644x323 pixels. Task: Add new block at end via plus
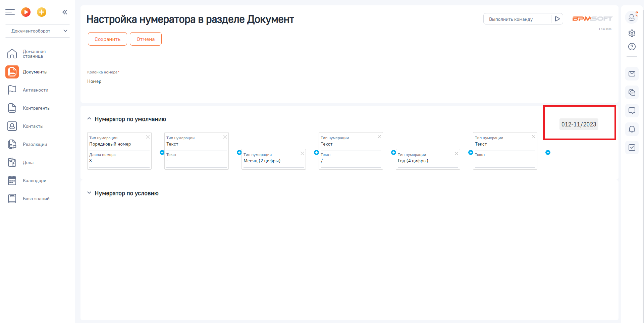click(x=548, y=152)
